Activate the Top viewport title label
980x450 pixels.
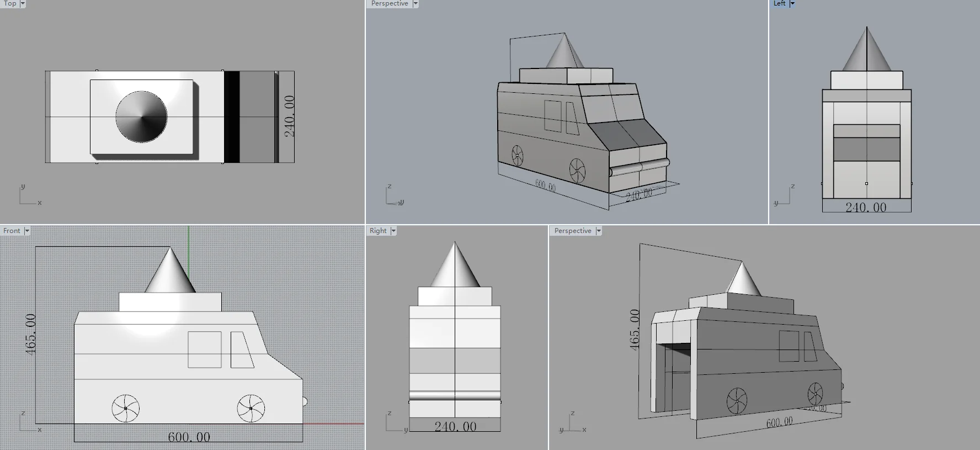point(10,3)
